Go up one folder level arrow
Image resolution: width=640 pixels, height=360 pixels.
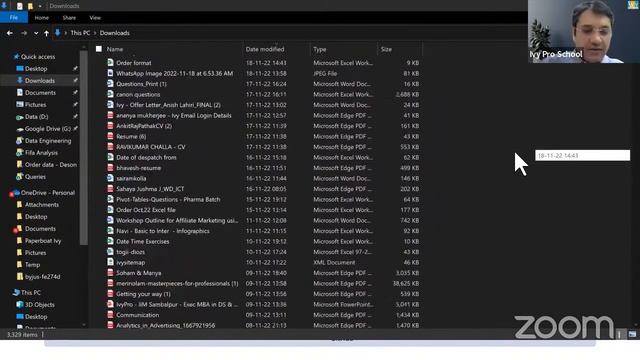coord(47,33)
